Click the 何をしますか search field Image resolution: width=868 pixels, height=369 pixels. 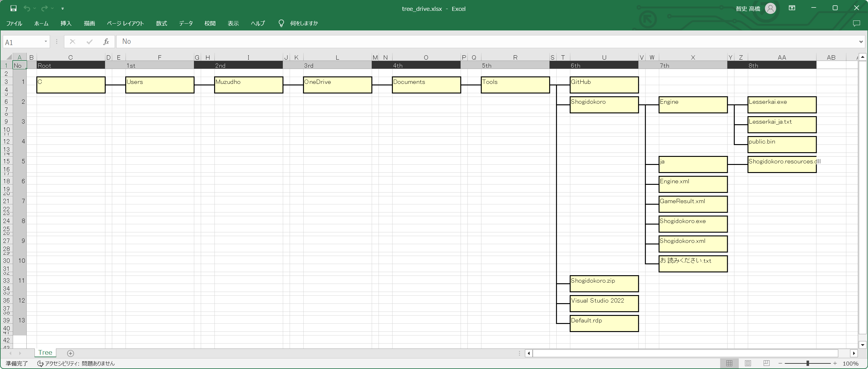point(304,23)
